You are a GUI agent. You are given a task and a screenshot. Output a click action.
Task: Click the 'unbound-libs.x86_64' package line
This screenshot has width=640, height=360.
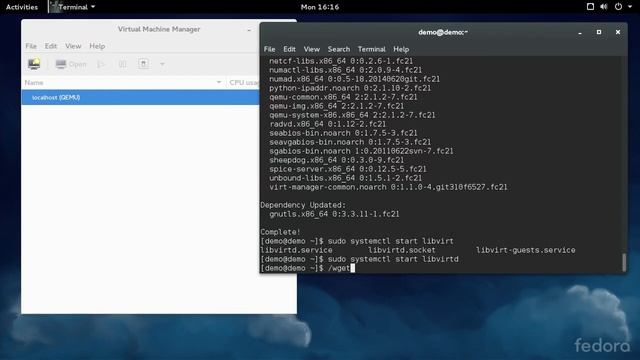[345, 178]
